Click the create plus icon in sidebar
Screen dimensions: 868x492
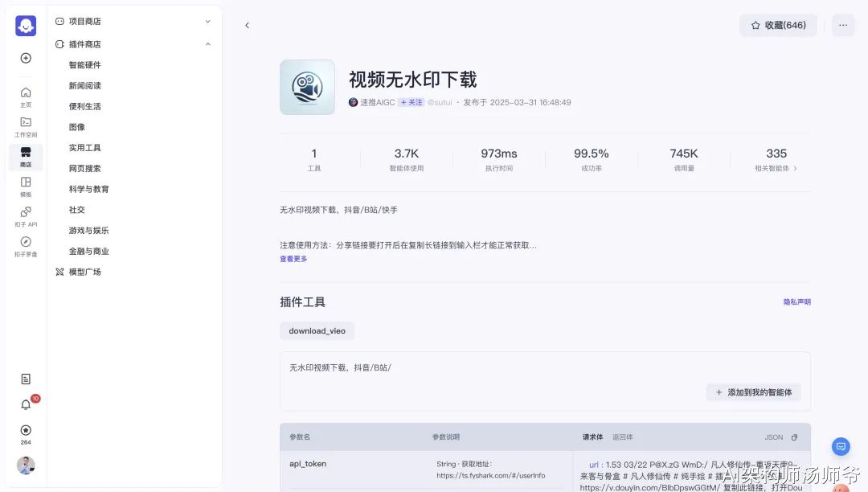(x=26, y=58)
